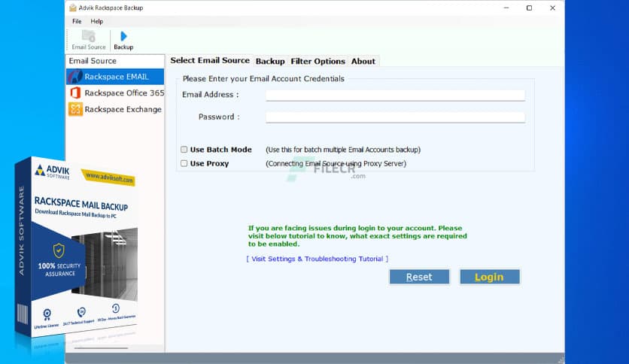Click the Email Source toolbar icon
Viewport: 629px width, 364px height.
click(89, 37)
